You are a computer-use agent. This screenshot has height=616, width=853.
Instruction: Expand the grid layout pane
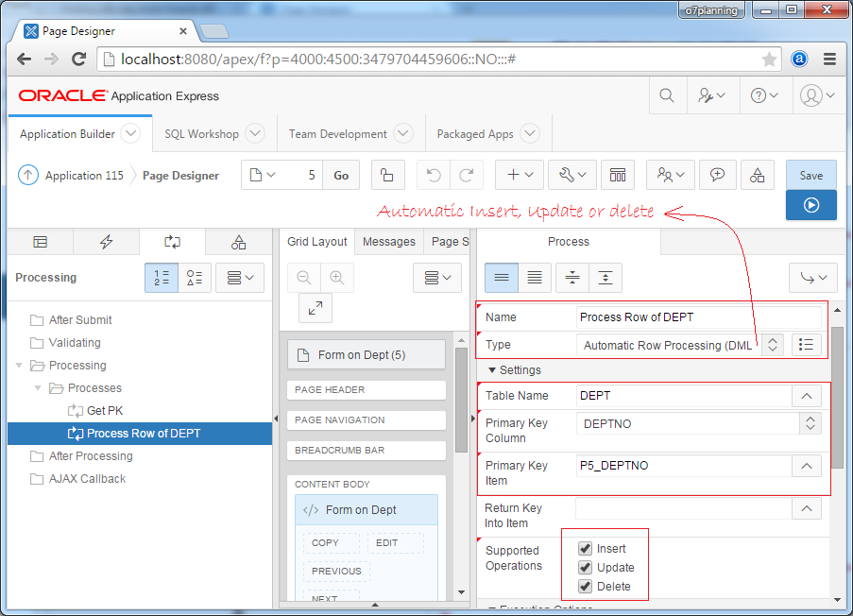click(316, 308)
